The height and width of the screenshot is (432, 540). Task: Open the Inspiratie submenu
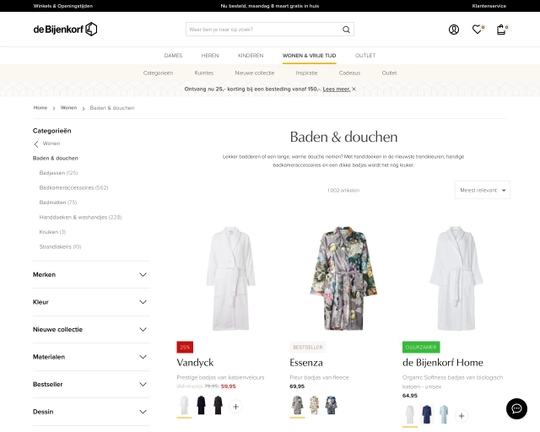coord(307,73)
